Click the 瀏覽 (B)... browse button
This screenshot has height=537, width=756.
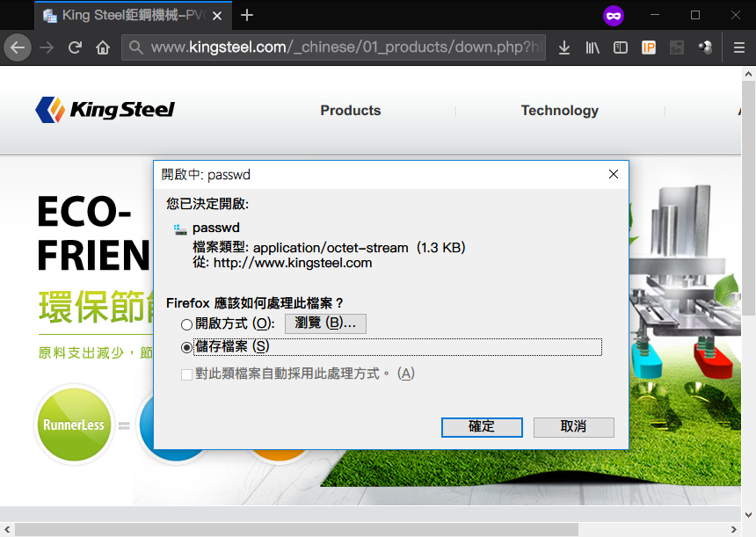coord(325,323)
